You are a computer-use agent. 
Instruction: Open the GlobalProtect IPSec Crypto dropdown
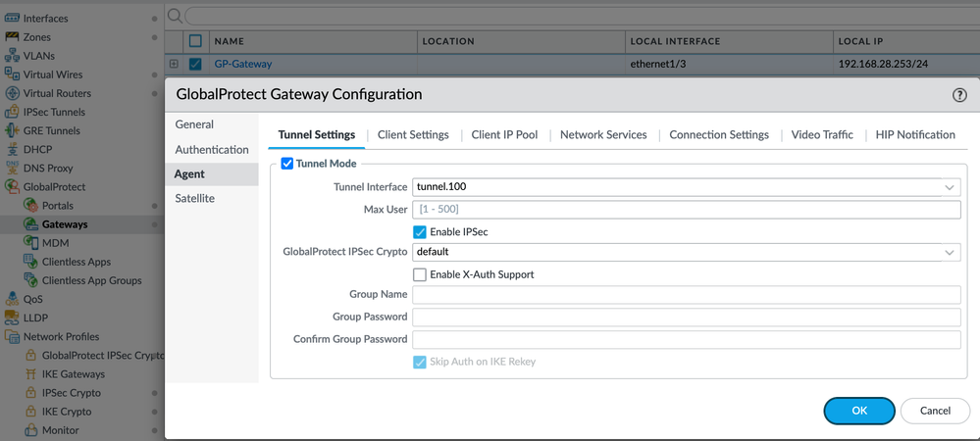[x=950, y=252]
